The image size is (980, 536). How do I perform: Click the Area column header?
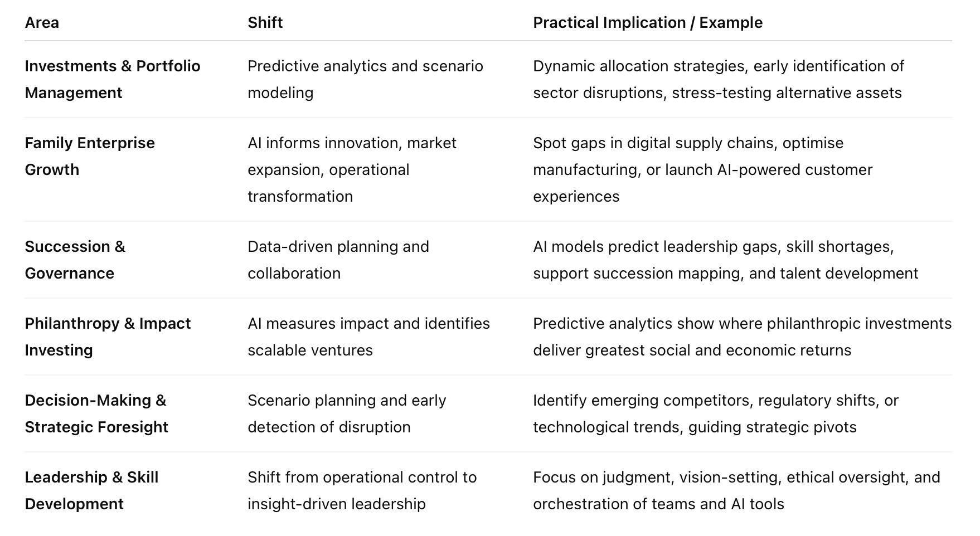tap(42, 23)
